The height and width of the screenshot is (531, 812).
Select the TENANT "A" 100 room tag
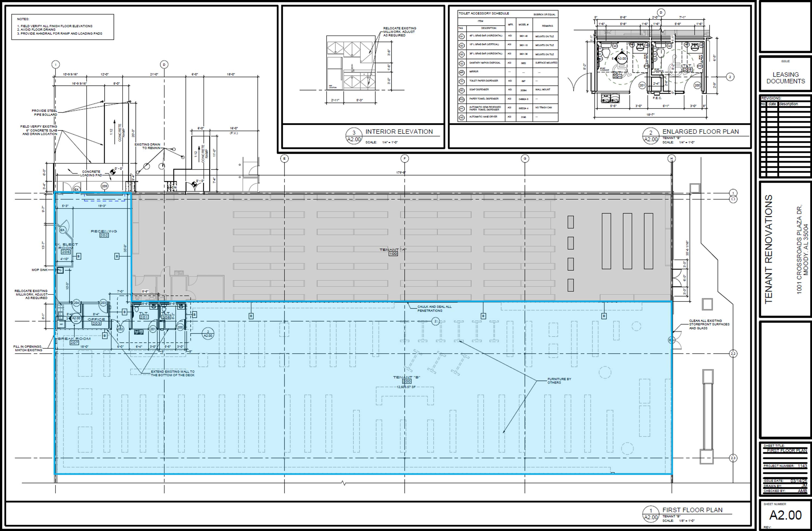click(393, 252)
